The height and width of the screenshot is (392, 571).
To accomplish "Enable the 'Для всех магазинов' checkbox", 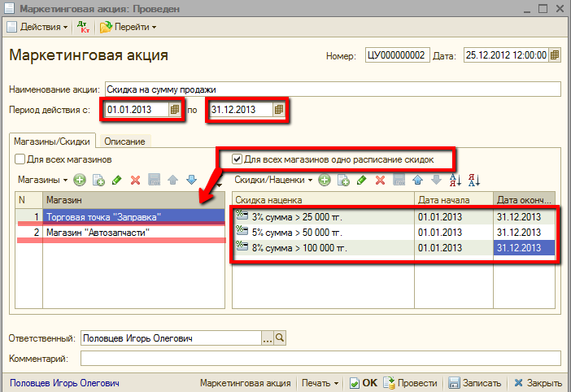I will 20,159.
